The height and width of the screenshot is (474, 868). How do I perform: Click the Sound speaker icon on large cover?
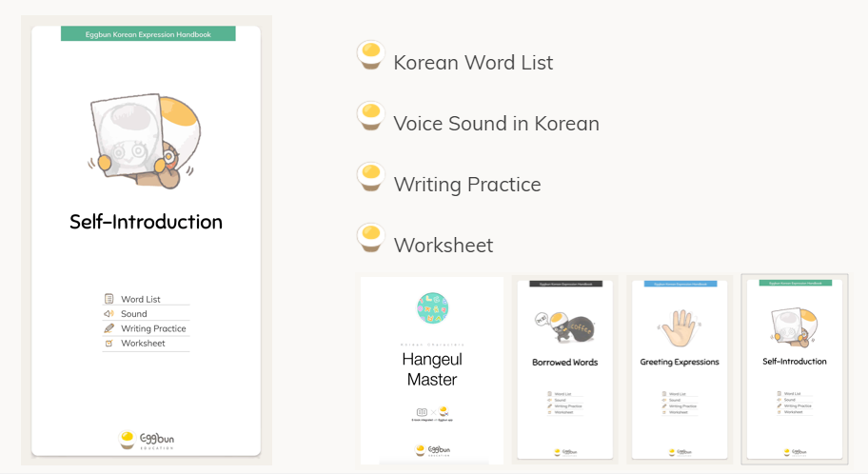coord(109,313)
